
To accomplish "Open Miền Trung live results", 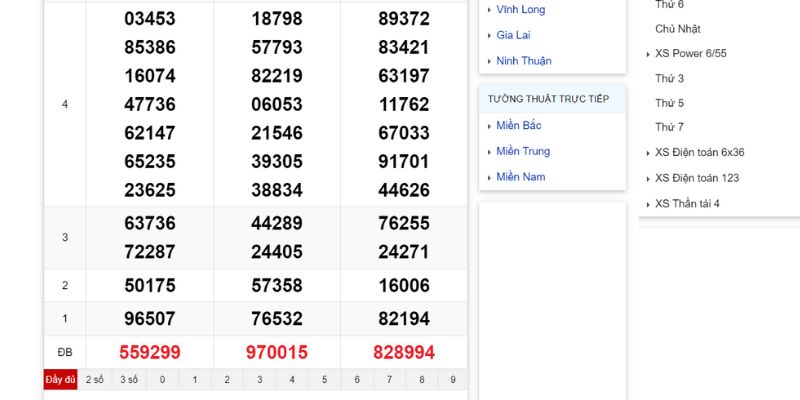I will [522, 152].
